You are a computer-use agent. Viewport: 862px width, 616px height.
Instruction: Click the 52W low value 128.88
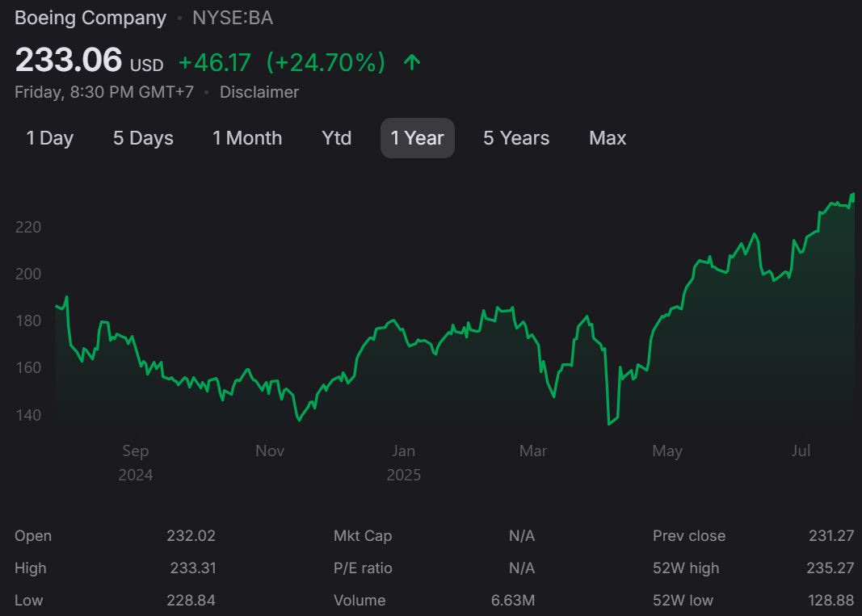point(830,600)
